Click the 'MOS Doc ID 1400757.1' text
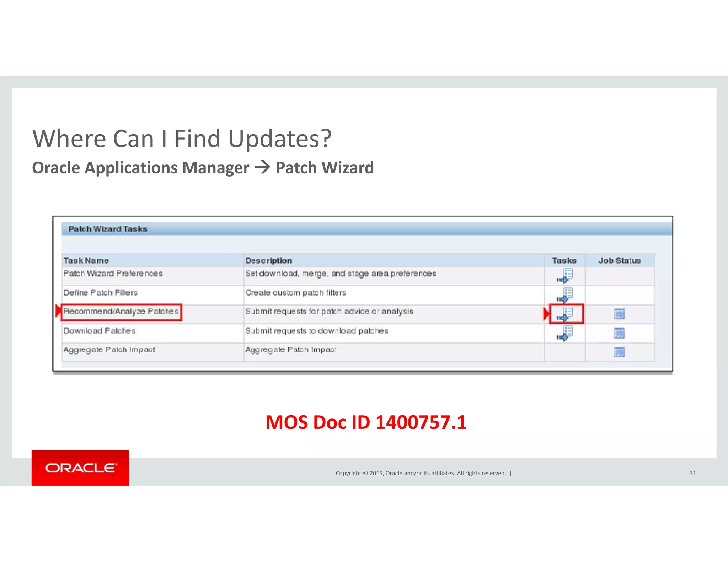The width and height of the screenshot is (728, 562). [366, 422]
